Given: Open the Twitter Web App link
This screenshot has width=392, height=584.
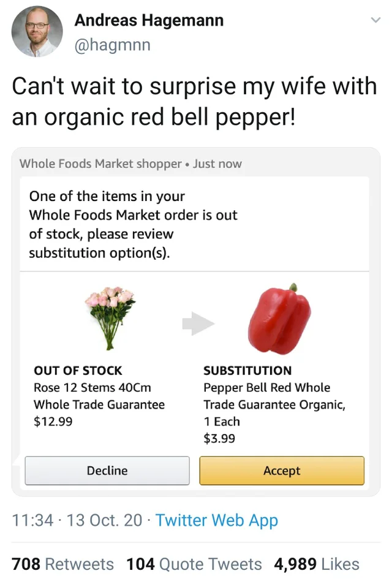Looking at the screenshot, I should 217,520.
